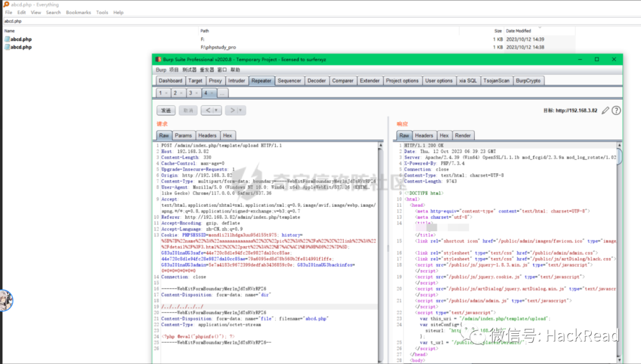Image resolution: width=641 pixels, height=364 pixels.
Task: Add a new Repeater tab with the ... tab
Action: point(222,93)
